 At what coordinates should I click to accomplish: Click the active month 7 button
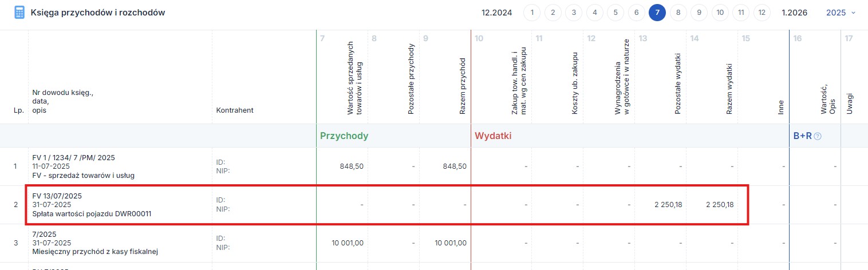(657, 13)
